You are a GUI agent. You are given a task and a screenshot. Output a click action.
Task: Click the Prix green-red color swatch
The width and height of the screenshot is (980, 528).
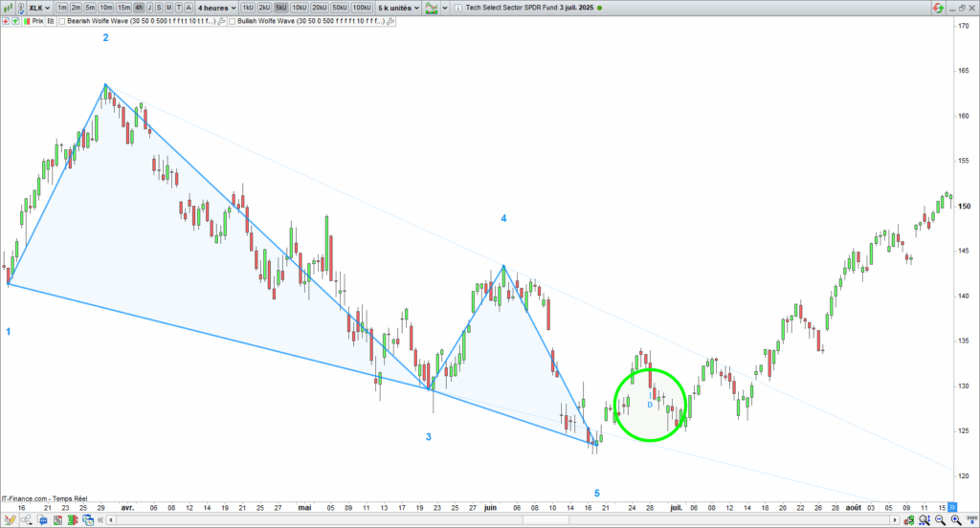click(25, 20)
